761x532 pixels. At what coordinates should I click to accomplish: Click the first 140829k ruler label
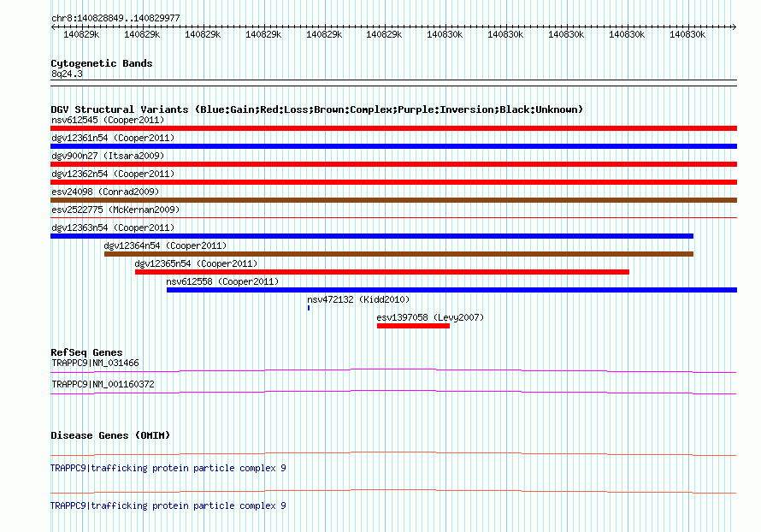point(81,34)
